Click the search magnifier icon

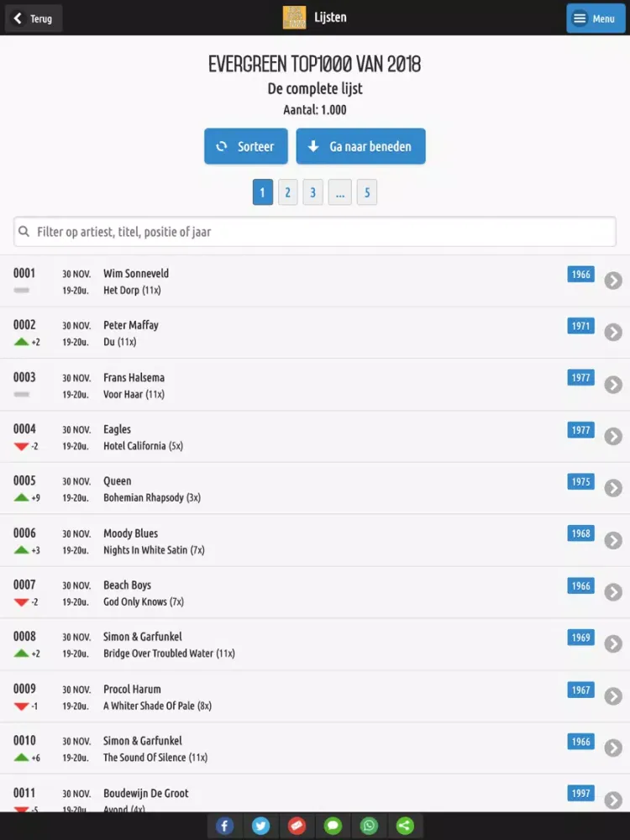point(24,232)
